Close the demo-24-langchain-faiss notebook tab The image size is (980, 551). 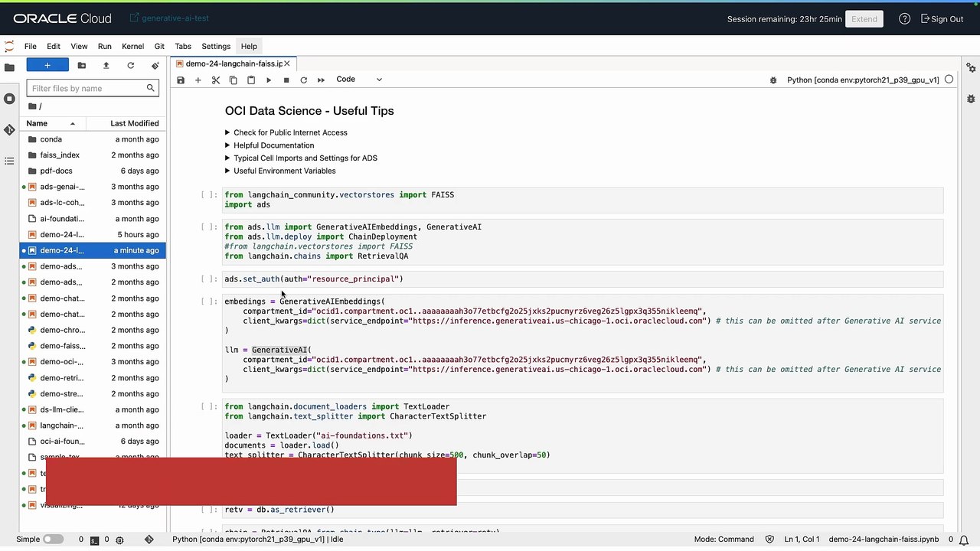(x=287, y=64)
